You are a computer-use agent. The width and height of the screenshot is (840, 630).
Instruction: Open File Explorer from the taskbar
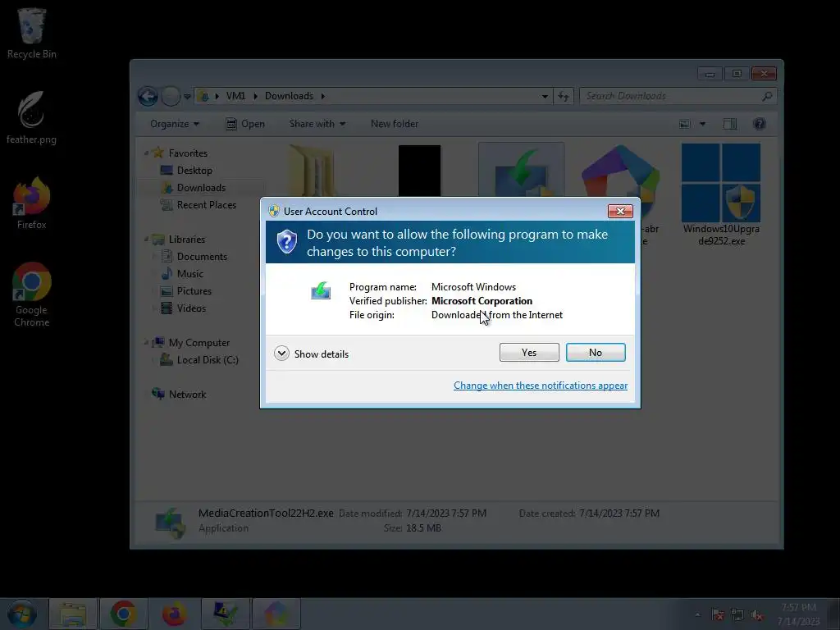pos(73,614)
